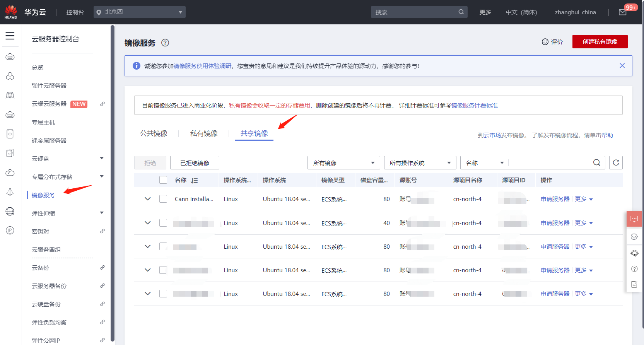Open the 镜像服务计费标准 pricing link

click(475, 106)
